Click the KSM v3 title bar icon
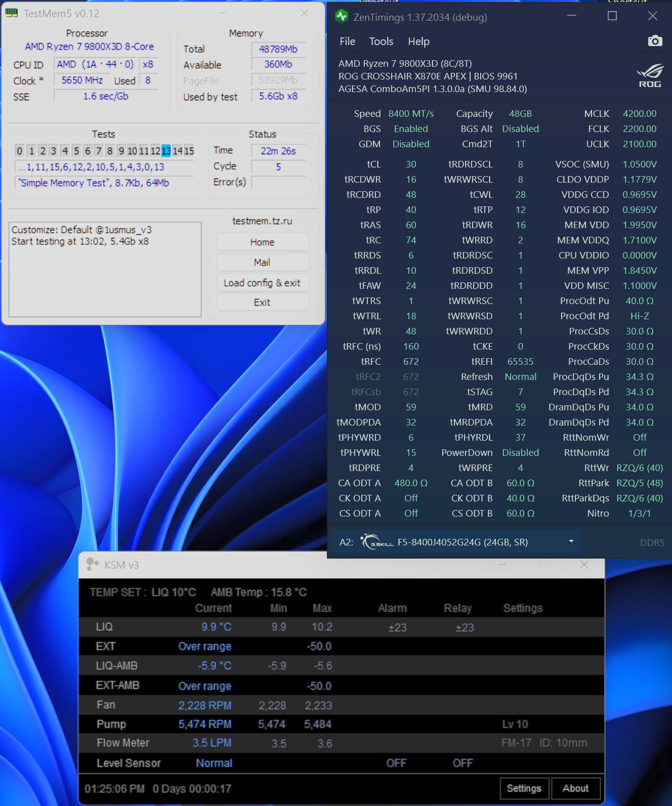Screen dimensions: 672x806 92,564
